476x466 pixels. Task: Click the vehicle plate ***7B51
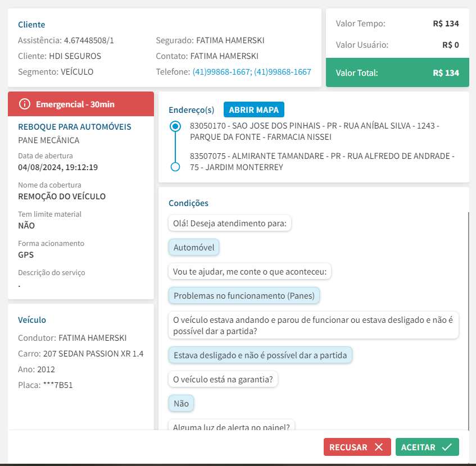(x=58, y=385)
